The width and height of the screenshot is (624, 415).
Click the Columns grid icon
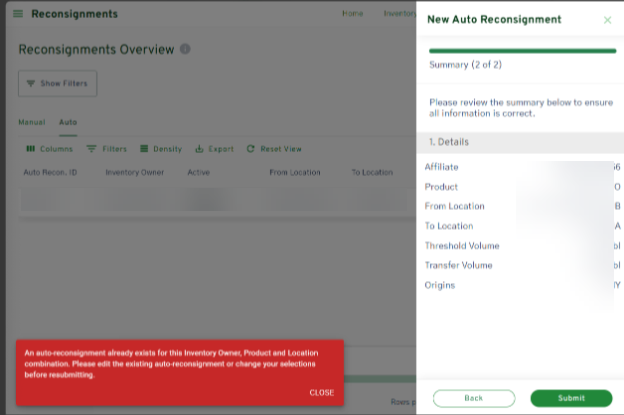click(30, 149)
